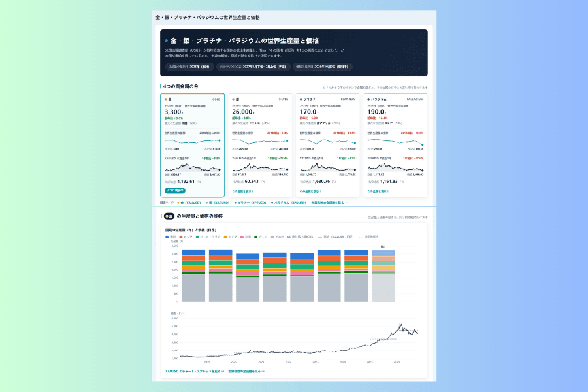Click the 4つの貴金属の今 section heading

[x=181, y=86]
